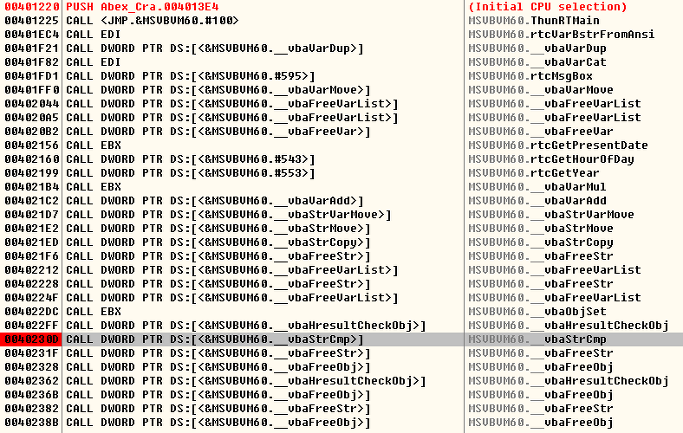Screen dimensions: 683x433
Task: Select address 004021C2
Action: pyautogui.click(x=32, y=201)
